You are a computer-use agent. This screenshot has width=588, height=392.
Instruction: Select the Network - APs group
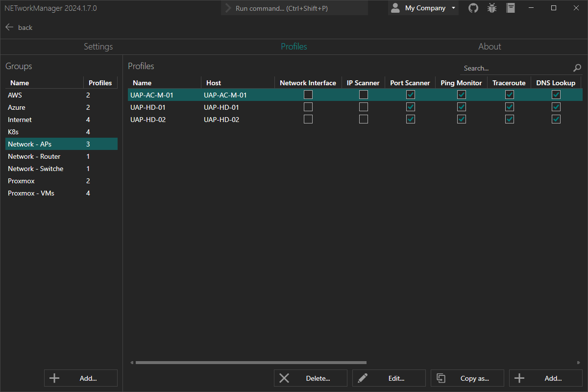coord(61,144)
